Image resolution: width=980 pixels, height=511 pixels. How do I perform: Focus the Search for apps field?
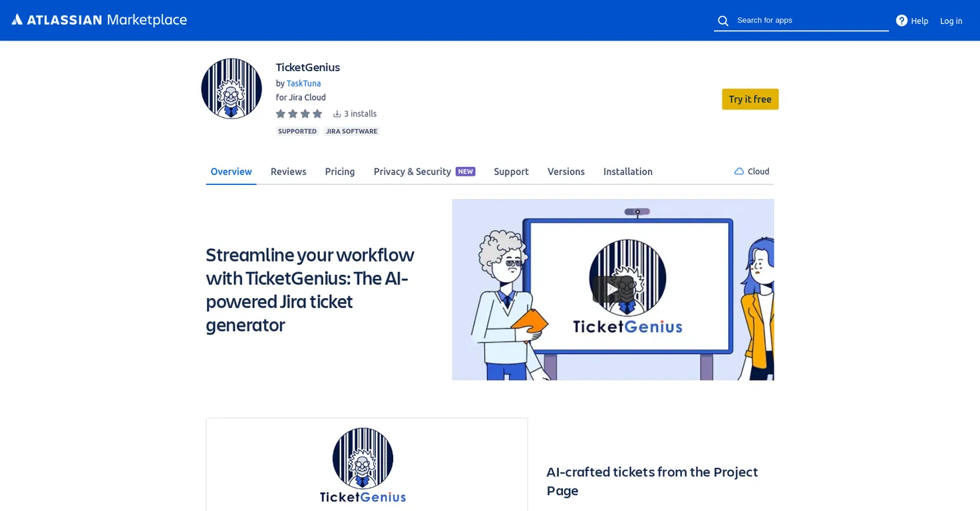[x=810, y=20]
